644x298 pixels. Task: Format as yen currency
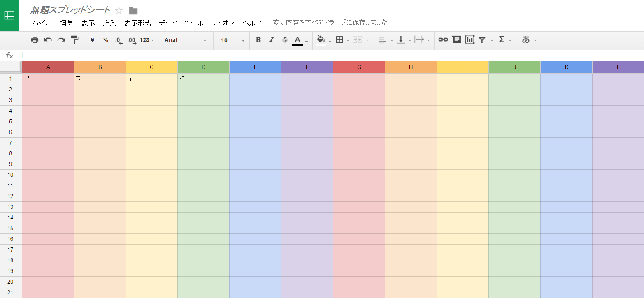pyautogui.click(x=93, y=40)
